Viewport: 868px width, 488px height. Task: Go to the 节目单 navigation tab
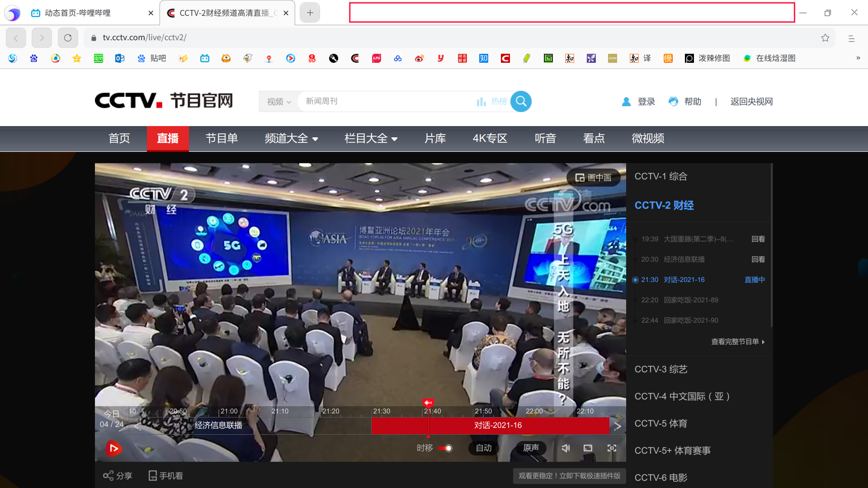(x=222, y=138)
